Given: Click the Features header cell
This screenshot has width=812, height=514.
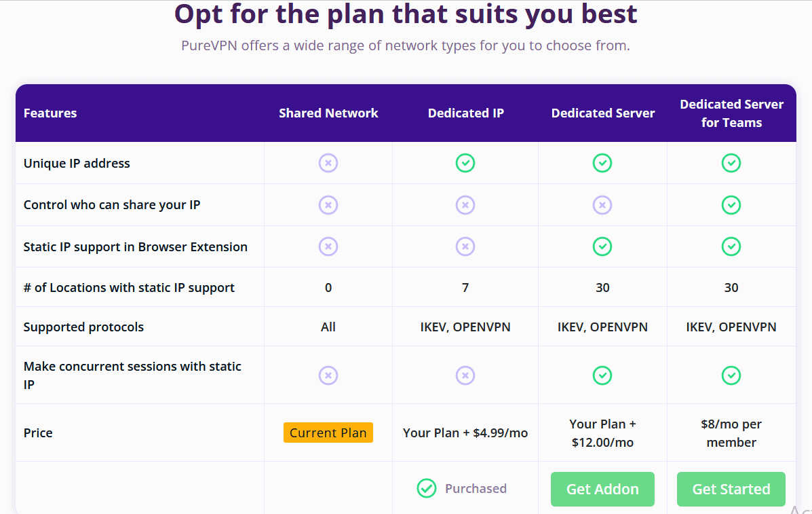Looking at the screenshot, I should 50,113.
